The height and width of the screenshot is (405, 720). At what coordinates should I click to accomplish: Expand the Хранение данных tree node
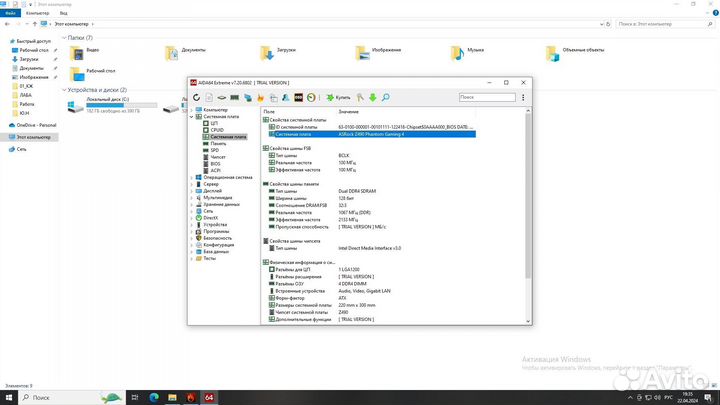pos(191,204)
